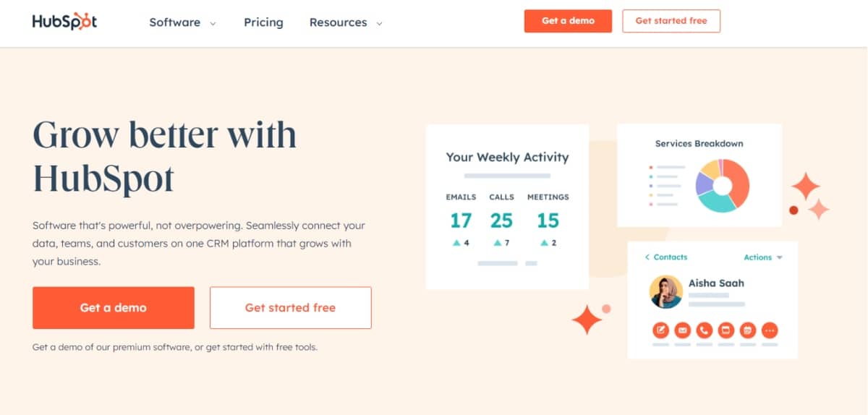Click the note edit icon under Aisha Saah
The height and width of the screenshot is (415, 868).
tap(660, 330)
